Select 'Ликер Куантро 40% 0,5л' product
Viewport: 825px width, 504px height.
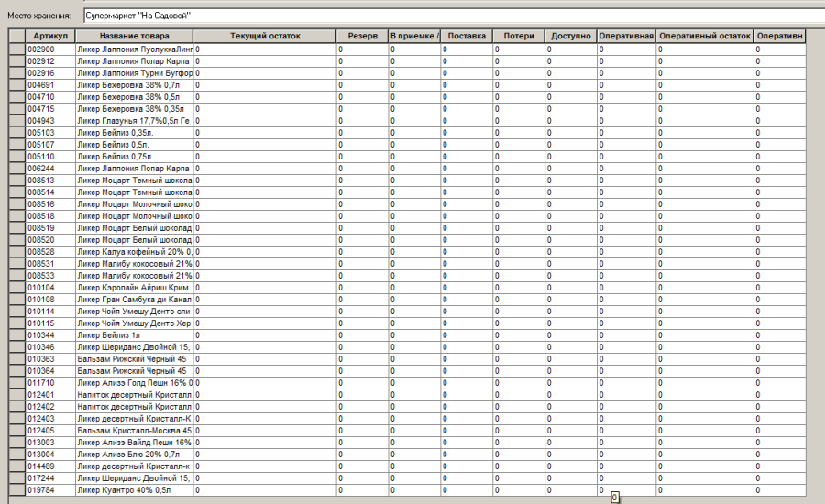134,490
